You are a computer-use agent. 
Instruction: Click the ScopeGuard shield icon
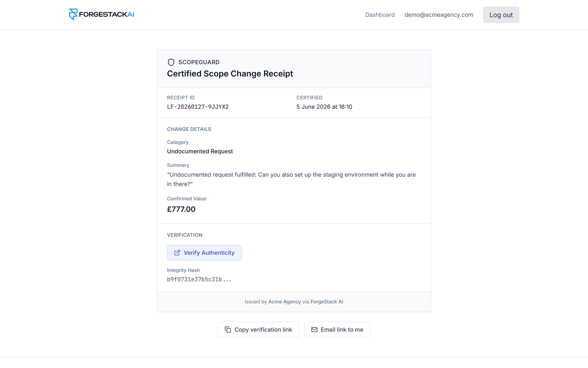171,62
